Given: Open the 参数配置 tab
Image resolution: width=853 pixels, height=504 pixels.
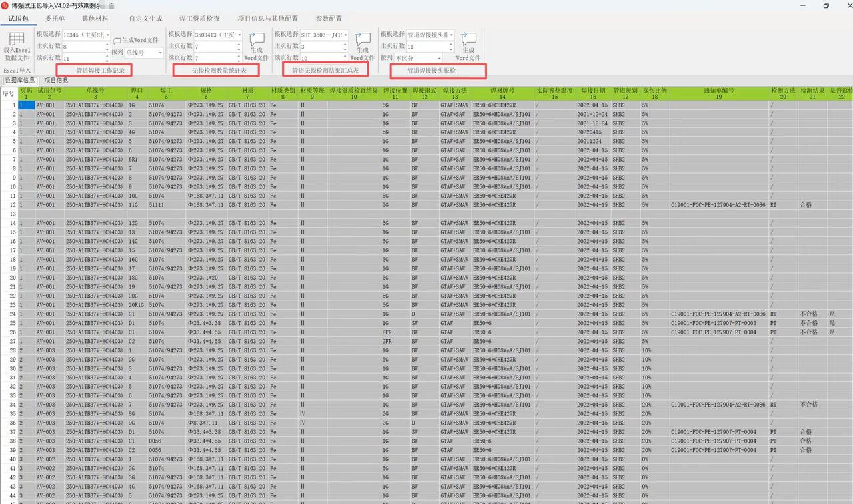Looking at the screenshot, I should coord(329,19).
